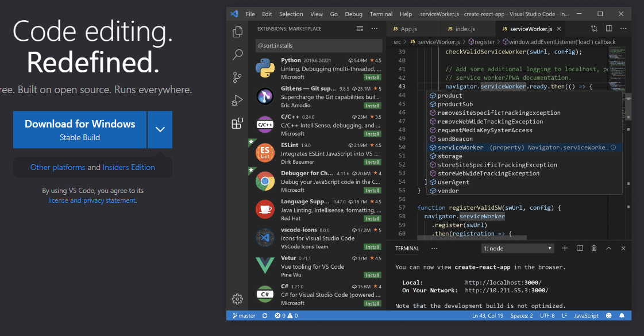
Task: Split the terminal using split icon
Action: (x=580, y=248)
